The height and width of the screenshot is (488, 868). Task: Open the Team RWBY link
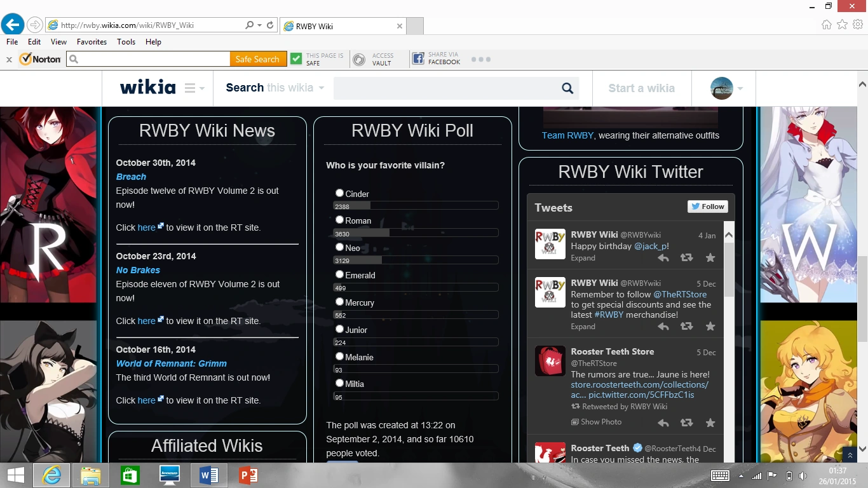tap(567, 135)
